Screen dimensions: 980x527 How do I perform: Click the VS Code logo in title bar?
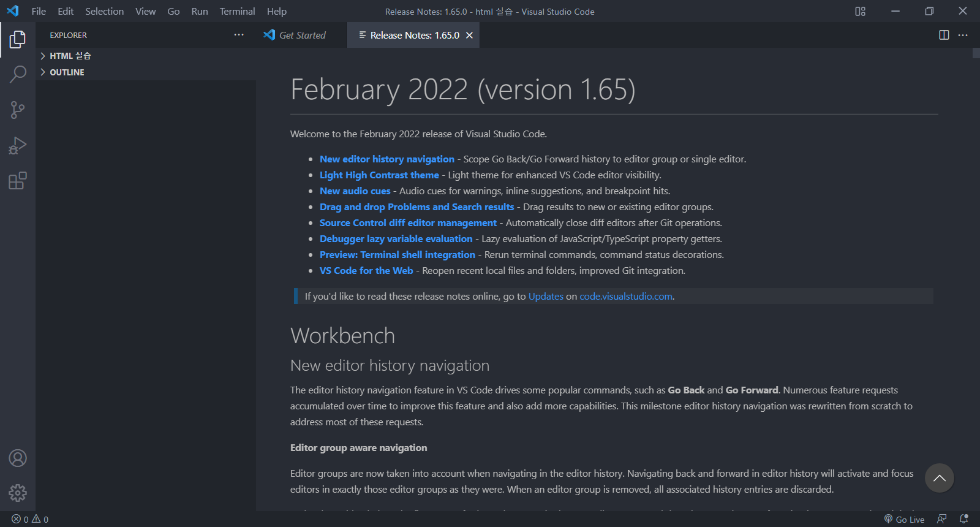pos(13,11)
